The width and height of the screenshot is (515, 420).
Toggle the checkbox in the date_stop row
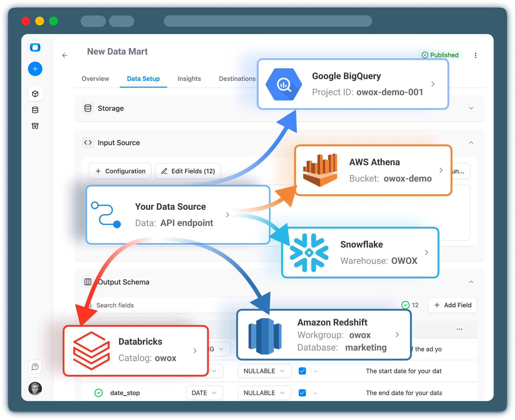pyautogui.click(x=302, y=393)
